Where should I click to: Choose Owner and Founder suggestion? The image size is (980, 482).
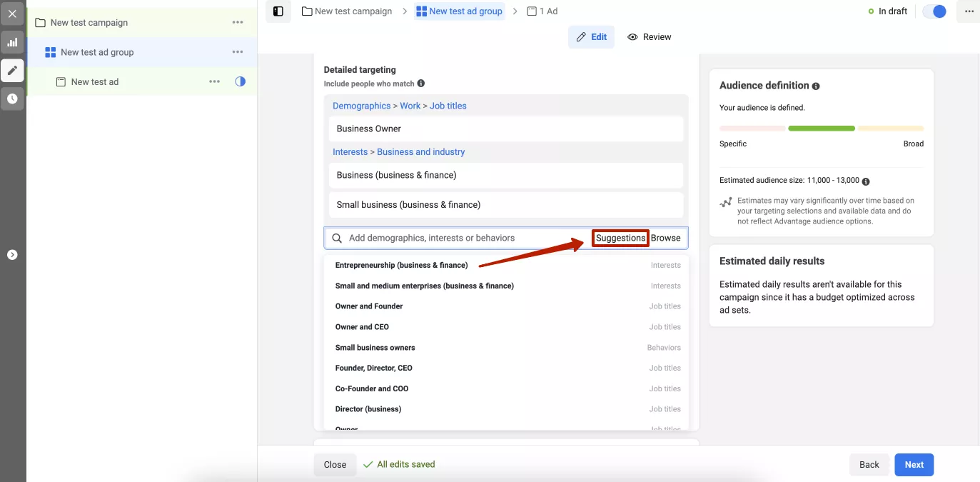(x=506, y=306)
